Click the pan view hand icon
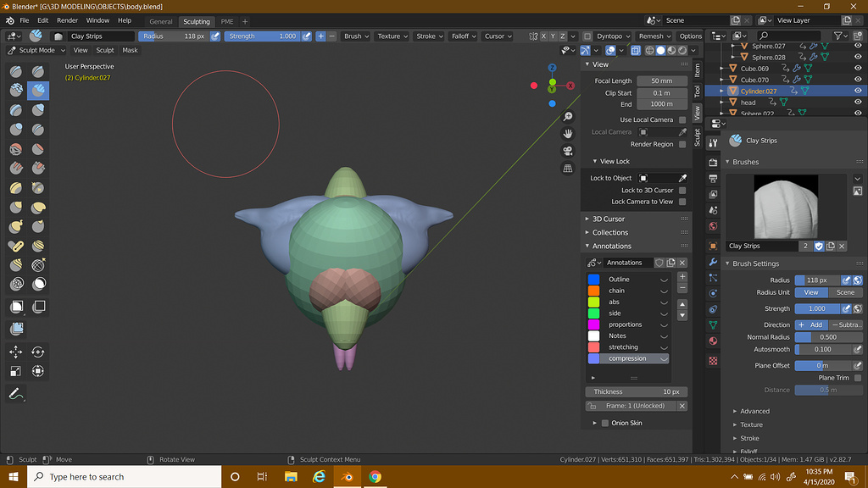This screenshot has width=868, height=488. pyautogui.click(x=568, y=134)
